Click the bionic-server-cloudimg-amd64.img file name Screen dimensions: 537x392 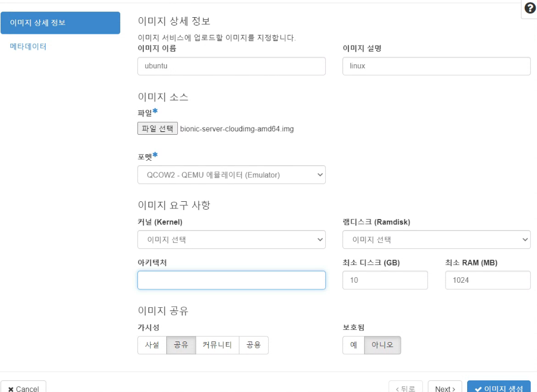(x=237, y=129)
